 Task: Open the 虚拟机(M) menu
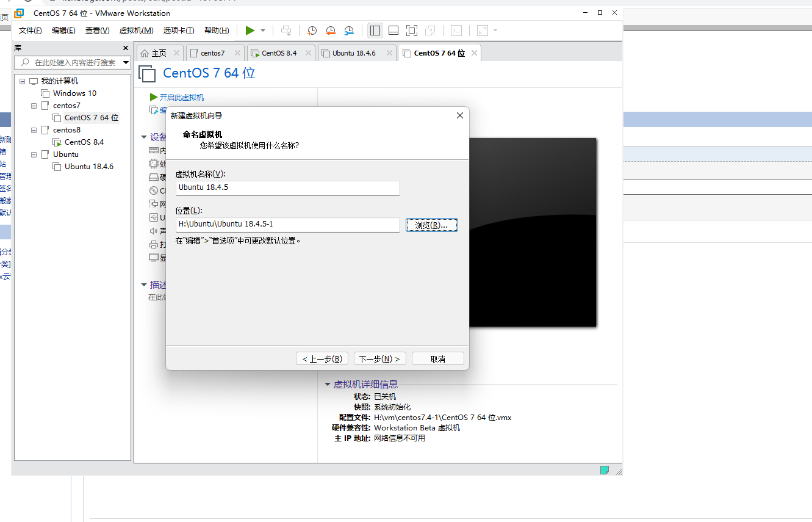click(x=136, y=31)
